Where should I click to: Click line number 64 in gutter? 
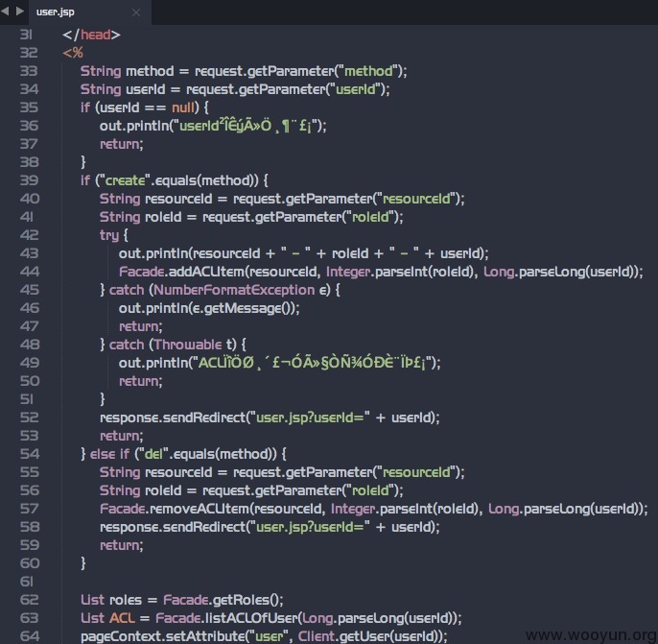click(30, 636)
